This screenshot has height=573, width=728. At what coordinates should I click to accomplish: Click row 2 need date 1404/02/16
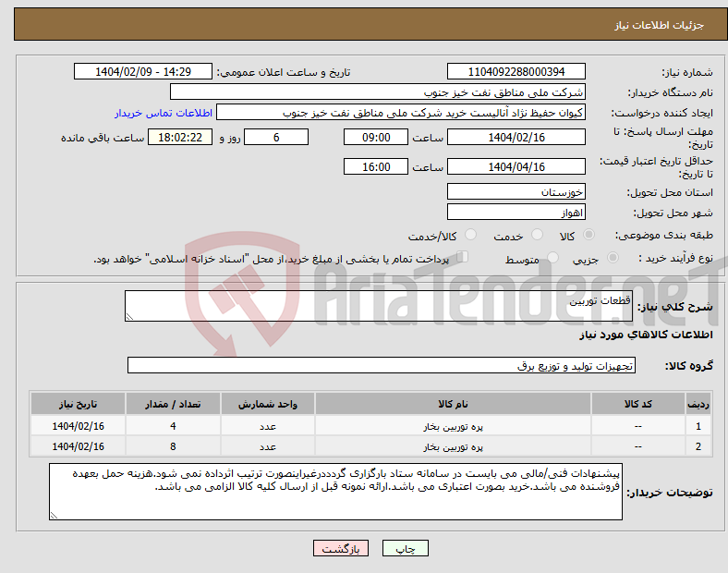coord(78,446)
